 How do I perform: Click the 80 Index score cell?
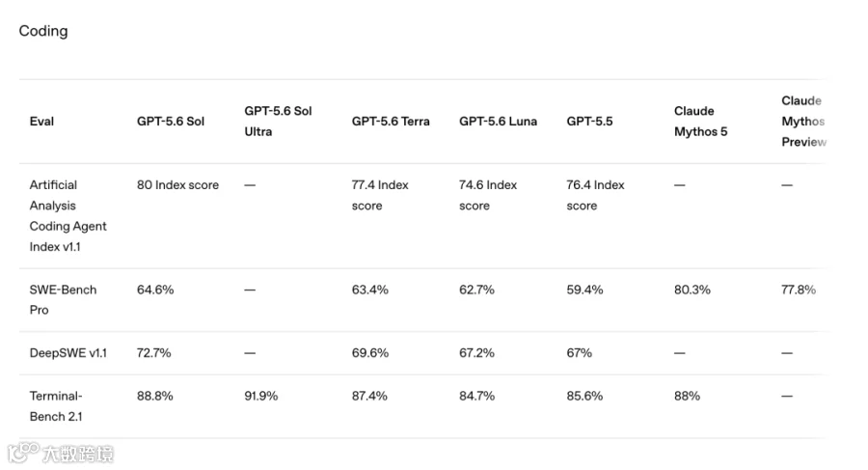177,185
